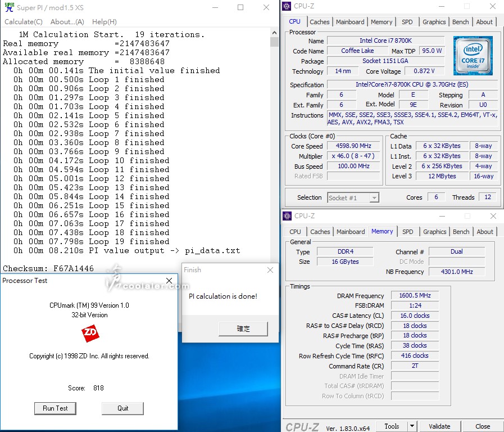The image size is (504, 432).
Task: Click the Validate button in CPU-Z
Action: pos(439,426)
